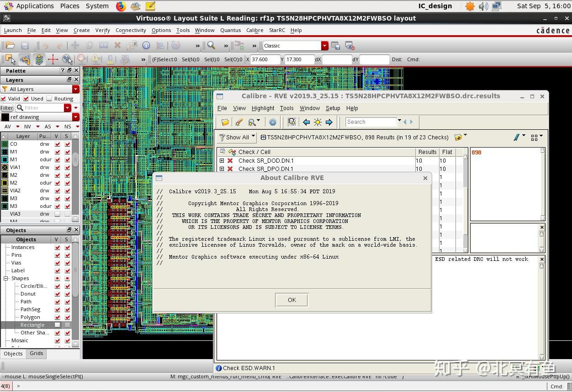Go to next result with right arrow
572x392 pixels.
pyautogui.click(x=329, y=122)
